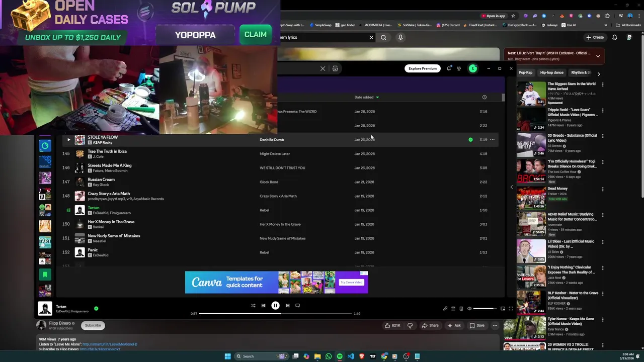Open the Windows Start menu
Image resolution: width=644 pixels, height=362 pixels.
coord(227,356)
